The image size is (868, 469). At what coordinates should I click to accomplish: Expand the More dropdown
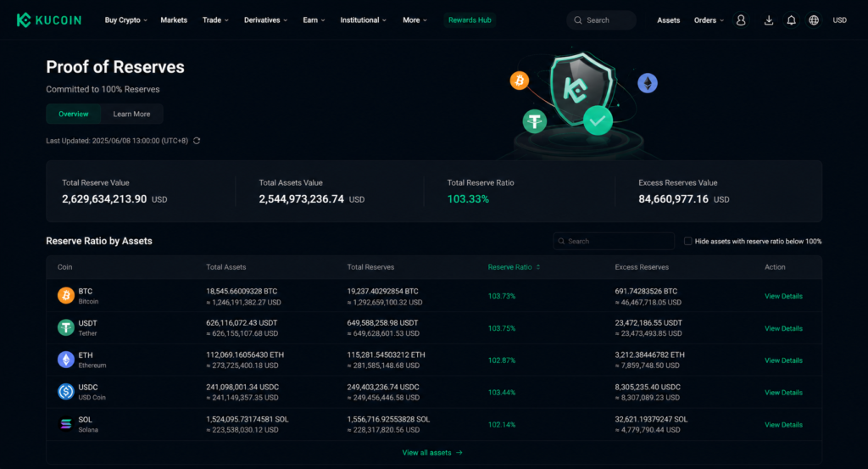click(x=415, y=20)
